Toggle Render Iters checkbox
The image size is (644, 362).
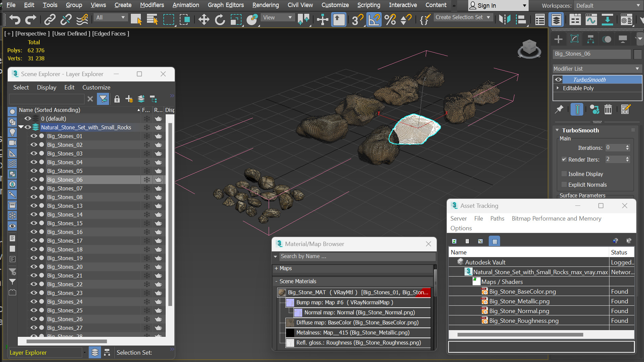[564, 160]
